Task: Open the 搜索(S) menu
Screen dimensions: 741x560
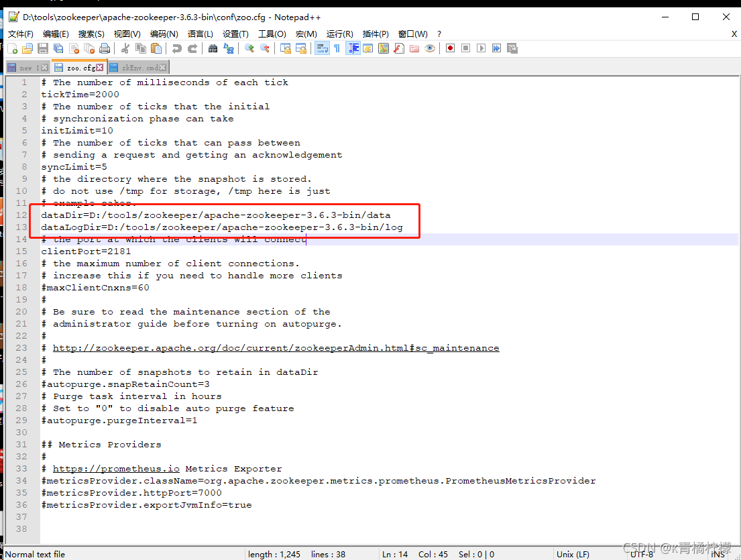Action: 91,34
